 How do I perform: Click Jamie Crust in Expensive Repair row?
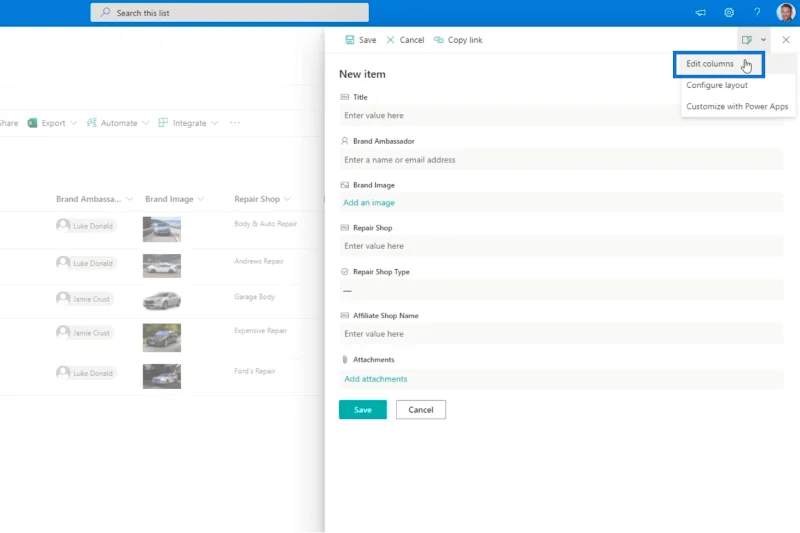point(84,333)
